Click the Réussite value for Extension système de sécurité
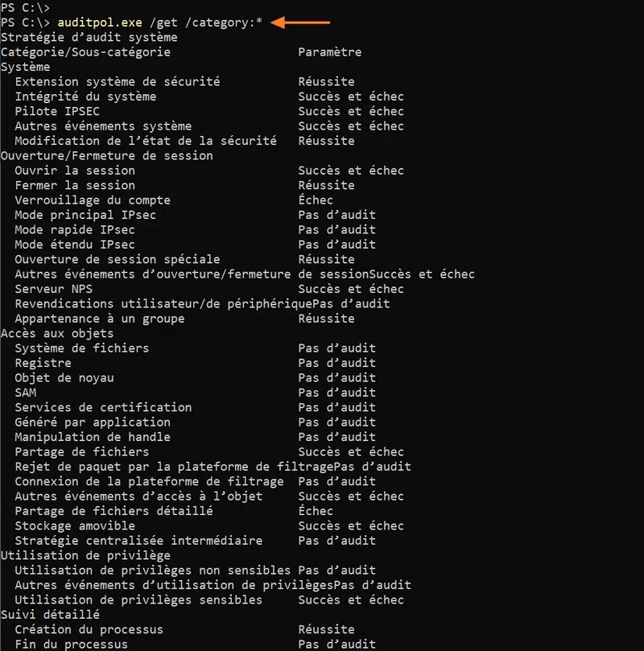The image size is (644, 651). [326, 81]
